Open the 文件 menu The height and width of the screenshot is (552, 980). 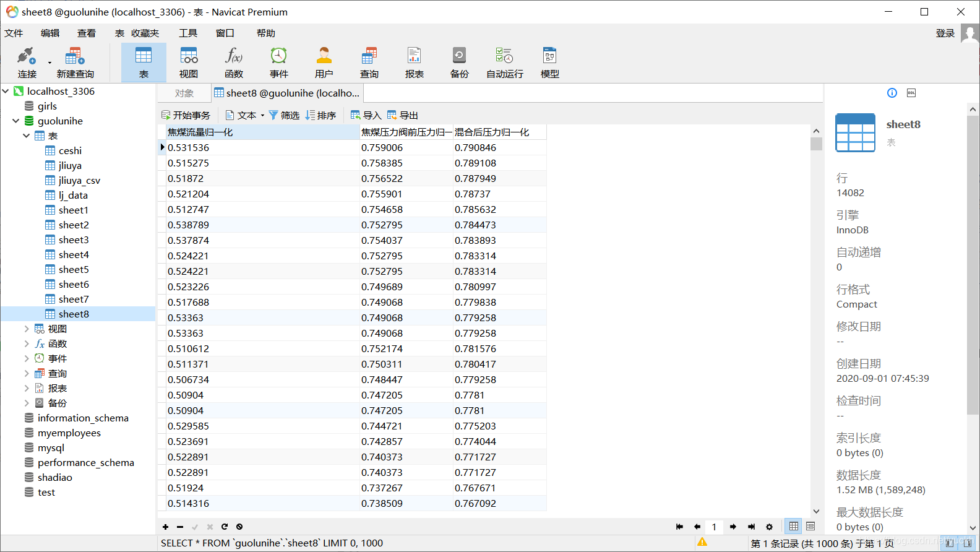click(14, 33)
